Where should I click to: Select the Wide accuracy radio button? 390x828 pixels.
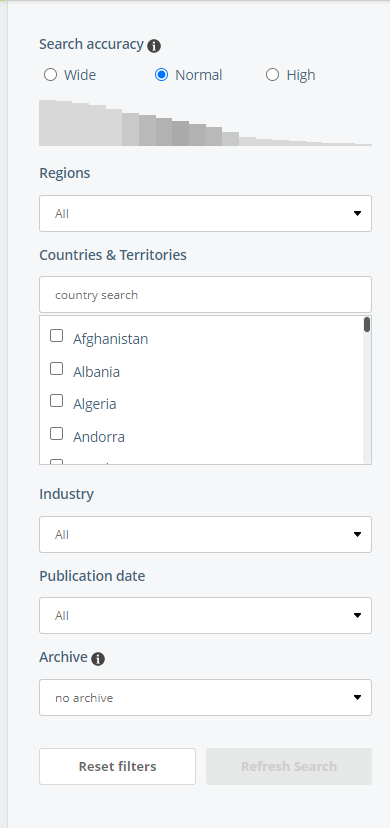[x=51, y=75]
